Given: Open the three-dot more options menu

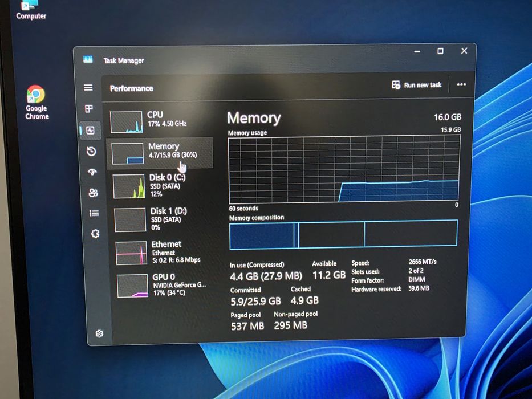Looking at the screenshot, I should click(461, 84).
